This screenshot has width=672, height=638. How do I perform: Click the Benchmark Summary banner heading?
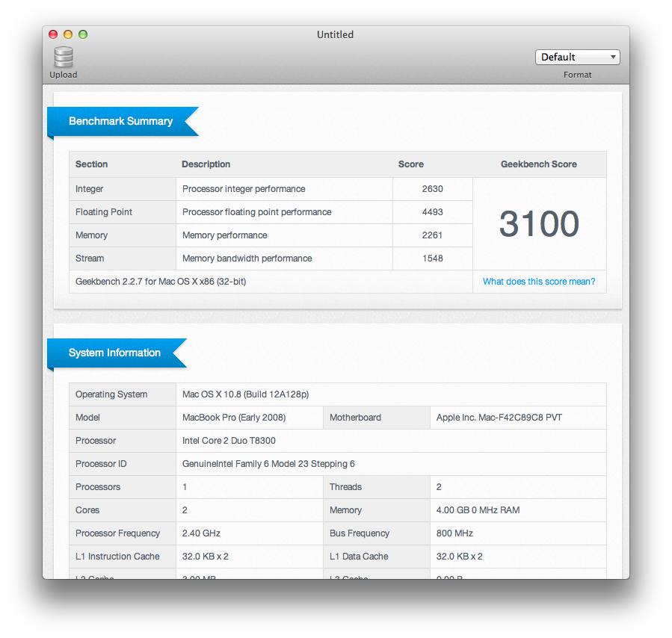click(121, 121)
